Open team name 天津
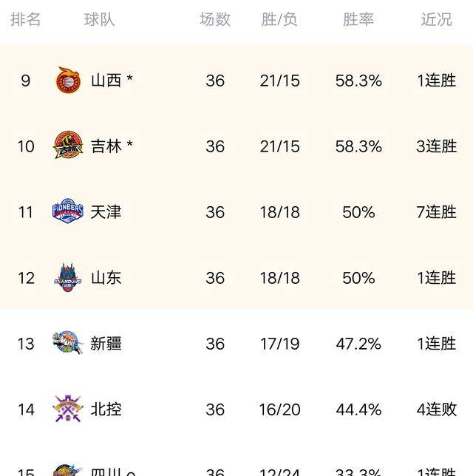Viewport: 473px width, 476px height. coord(106,212)
